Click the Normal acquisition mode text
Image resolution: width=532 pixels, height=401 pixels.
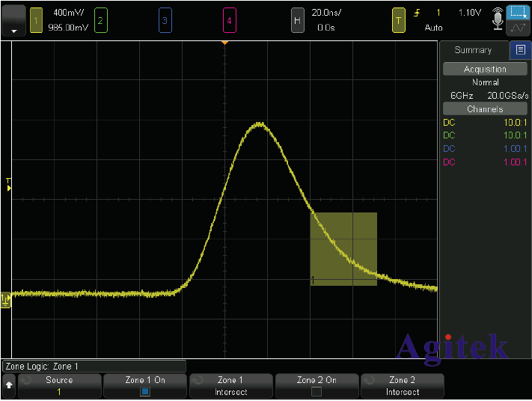486,82
